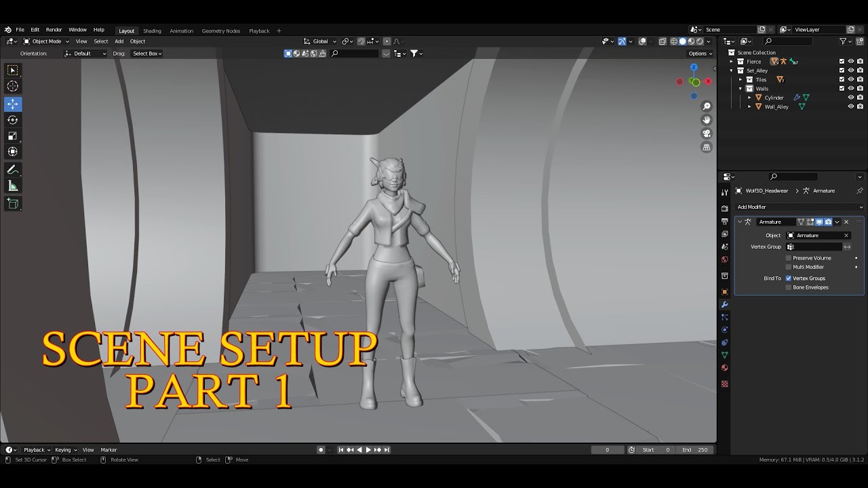Screen dimensions: 868x488
Task: Switch to the Geometry Nodes workspace tab
Action: tap(221, 30)
